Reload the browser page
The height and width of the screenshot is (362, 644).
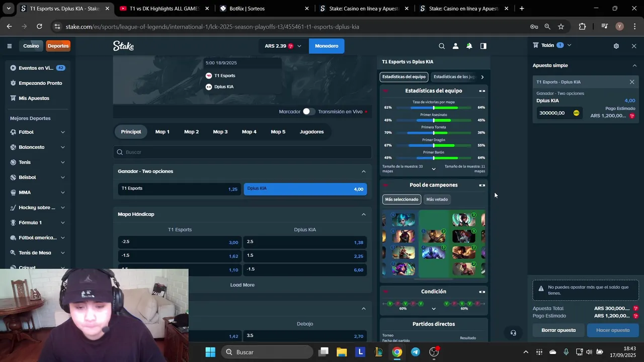coord(39,26)
